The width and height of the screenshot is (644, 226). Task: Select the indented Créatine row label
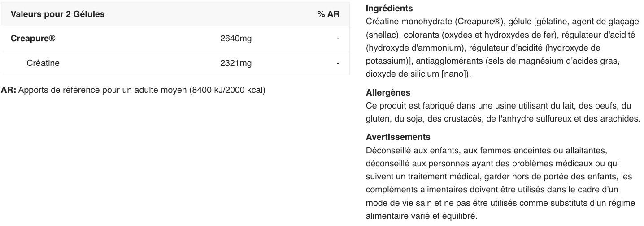(43, 63)
